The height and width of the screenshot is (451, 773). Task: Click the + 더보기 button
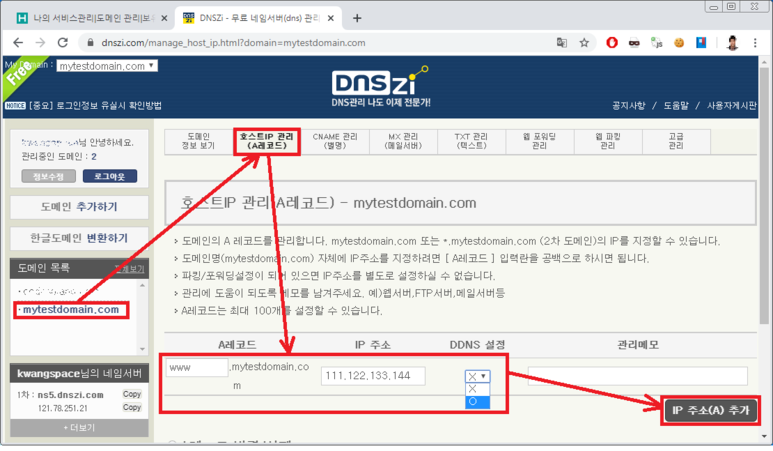point(79,428)
